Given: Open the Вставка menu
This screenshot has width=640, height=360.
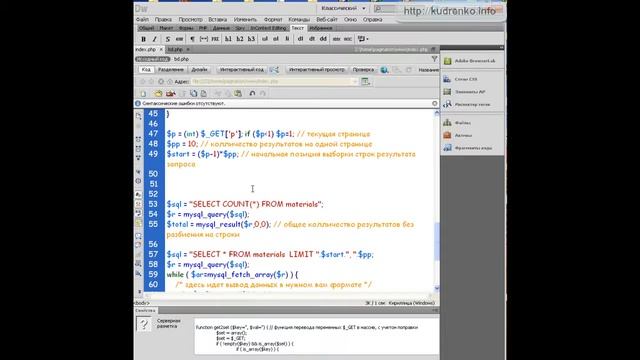Looking at the screenshot, I should click(218, 19).
